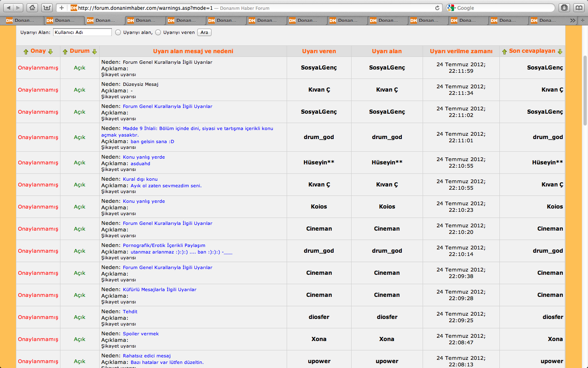588x368 pixels.
Task: Click the DH favicon in address bar
Action: point(73,8)
